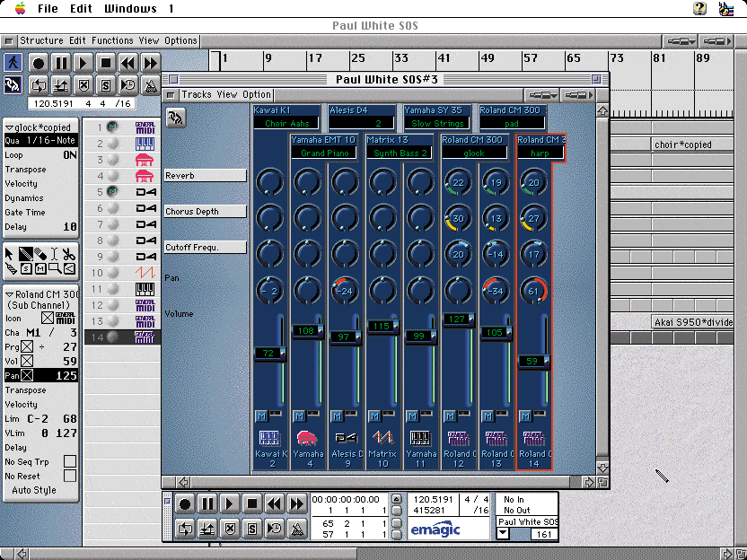
Task: Toggle the running man catch icon
Action: (13, 63)
